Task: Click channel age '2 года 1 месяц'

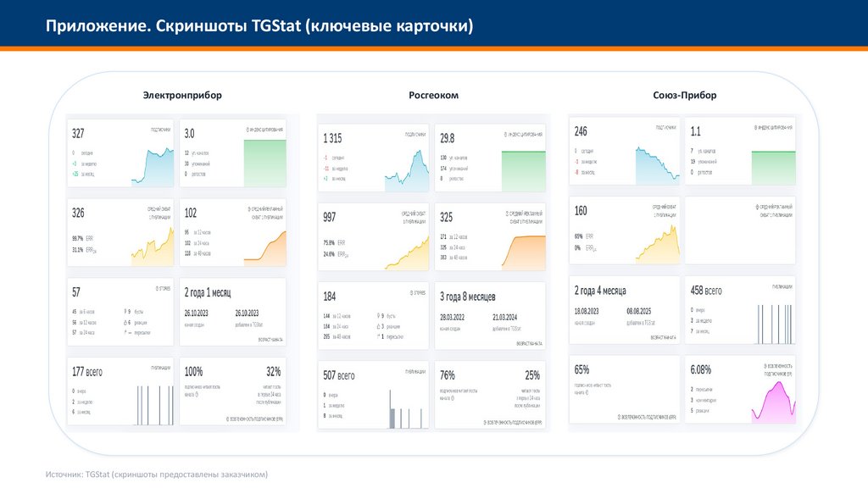Action: click(x=208, y=292)
